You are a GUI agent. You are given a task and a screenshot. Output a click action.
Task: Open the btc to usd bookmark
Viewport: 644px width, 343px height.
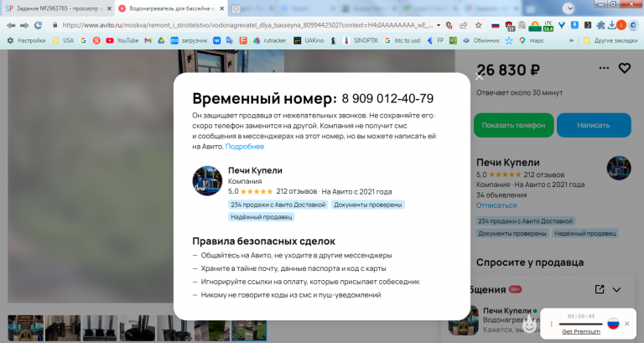pyautogui.click(x=402, y=40)
